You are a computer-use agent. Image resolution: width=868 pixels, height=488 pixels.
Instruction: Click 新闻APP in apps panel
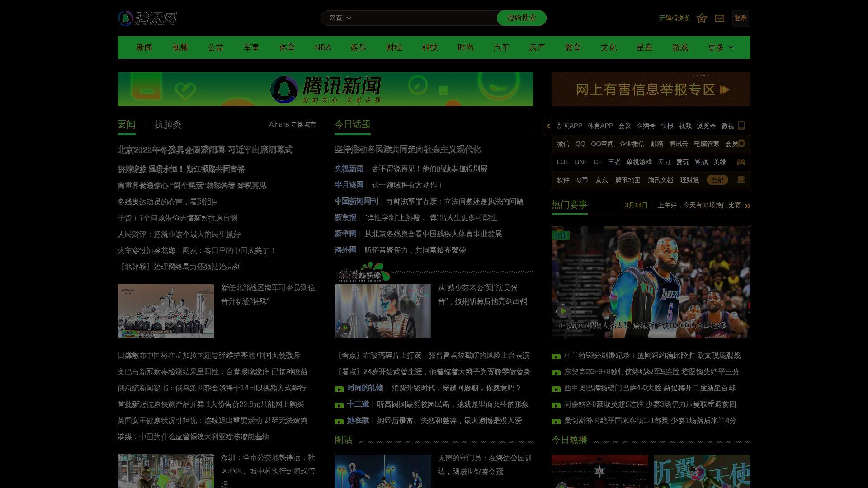569,126
